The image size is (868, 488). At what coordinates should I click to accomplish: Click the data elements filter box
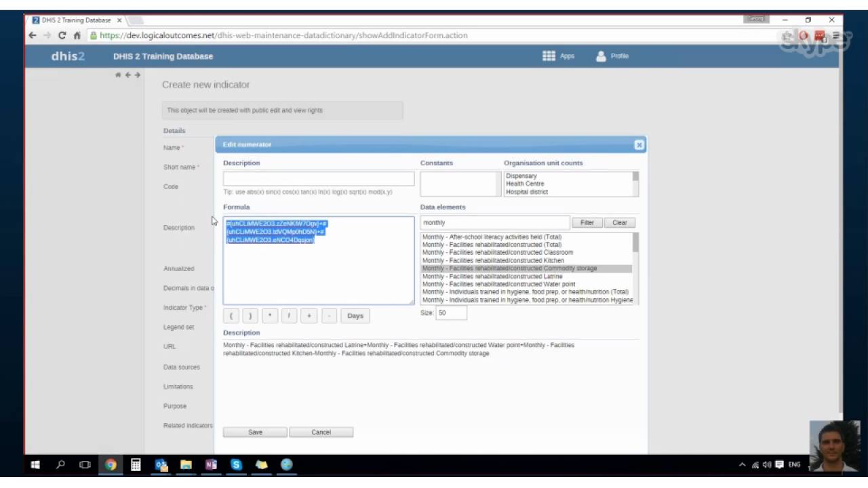click(x=495, y=222)
